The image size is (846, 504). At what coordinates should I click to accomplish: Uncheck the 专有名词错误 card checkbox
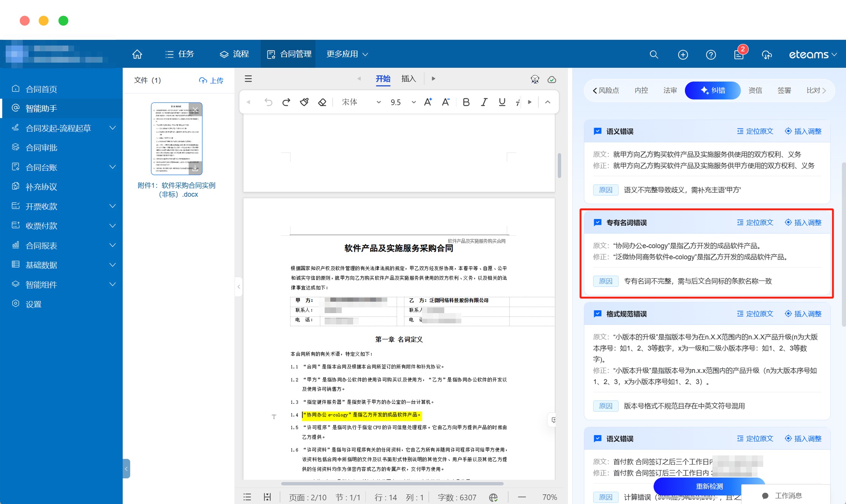coord(597,222)
